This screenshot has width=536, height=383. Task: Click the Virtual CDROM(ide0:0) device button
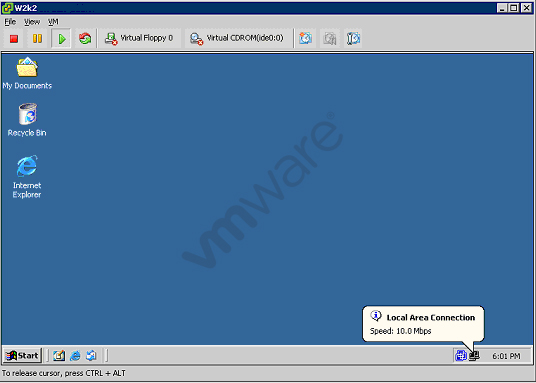coord(238,38)
